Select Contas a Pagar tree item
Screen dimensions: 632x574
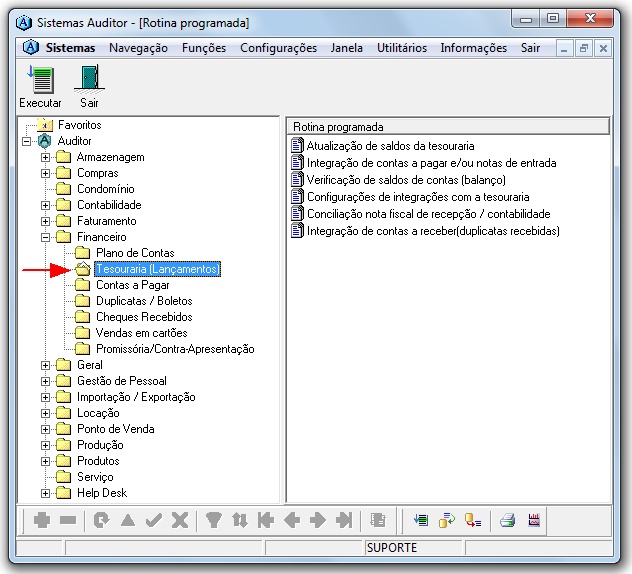pos(133,285)
